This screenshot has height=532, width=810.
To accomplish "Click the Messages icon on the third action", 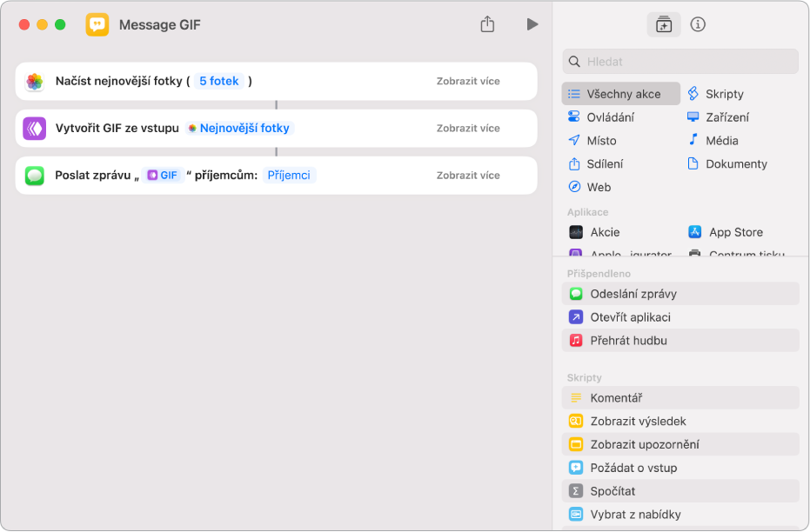I will click(35, 176).
